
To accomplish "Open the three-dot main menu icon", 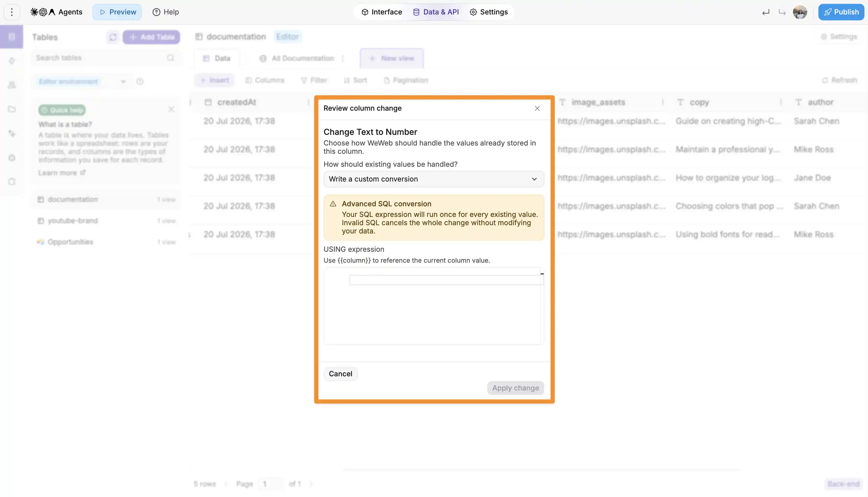I will point(12,12).
